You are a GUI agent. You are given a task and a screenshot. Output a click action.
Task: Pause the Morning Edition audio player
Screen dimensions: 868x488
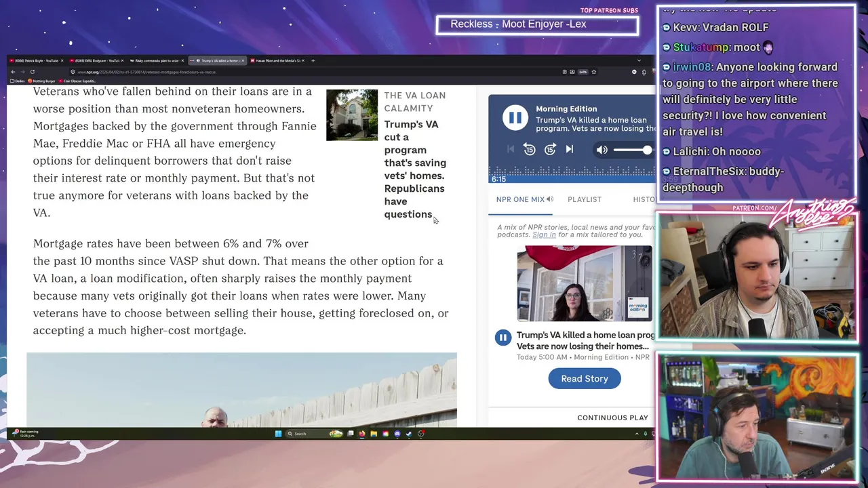click(x=515, y=118)
